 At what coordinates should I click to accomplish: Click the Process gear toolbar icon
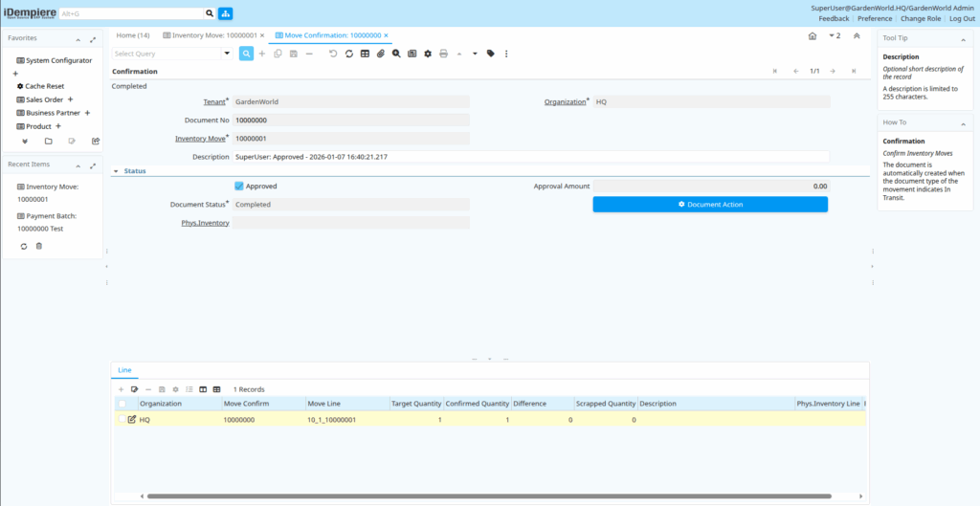tap(428, 54)
